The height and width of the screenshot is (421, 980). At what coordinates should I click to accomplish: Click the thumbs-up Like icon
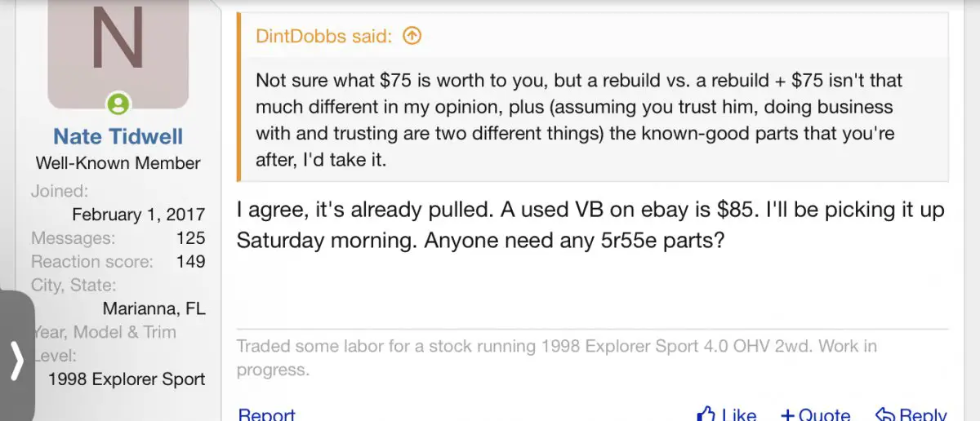coord(706,414)
